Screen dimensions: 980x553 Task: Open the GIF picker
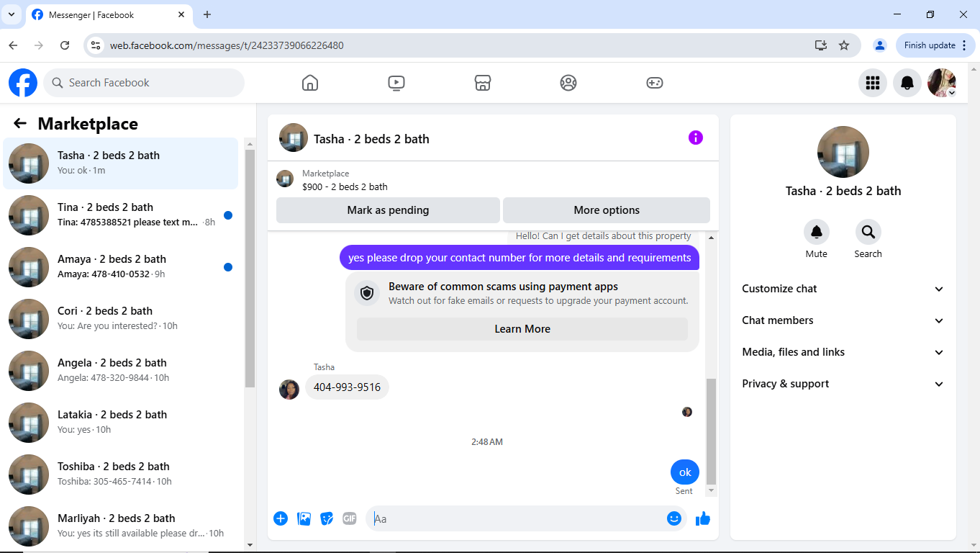[350, 518]
